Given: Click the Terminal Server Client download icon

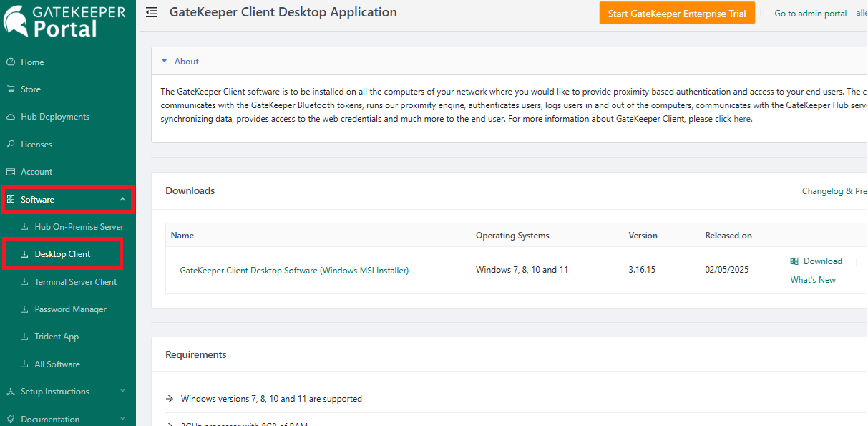Looking at the screenshot, I should 24,282.
